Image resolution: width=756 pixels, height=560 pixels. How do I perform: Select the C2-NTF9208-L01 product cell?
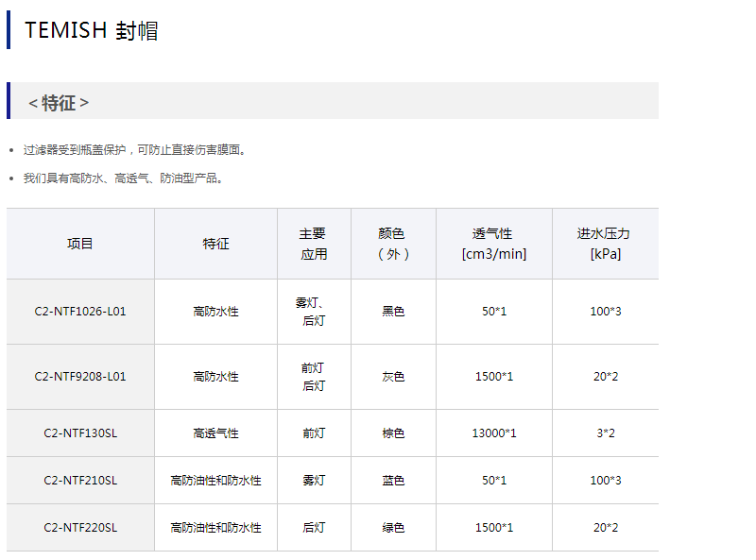point(80,376)
